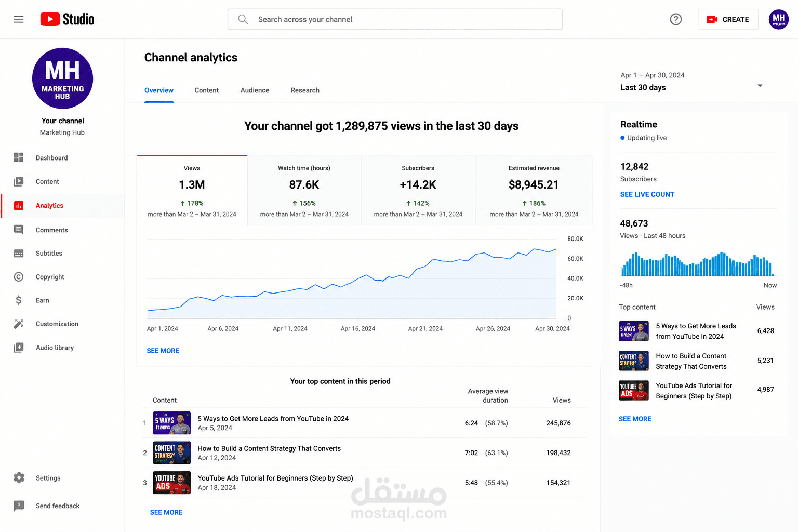Open YouTube Ads thumbnail in Realtime panel

[634, 391]
